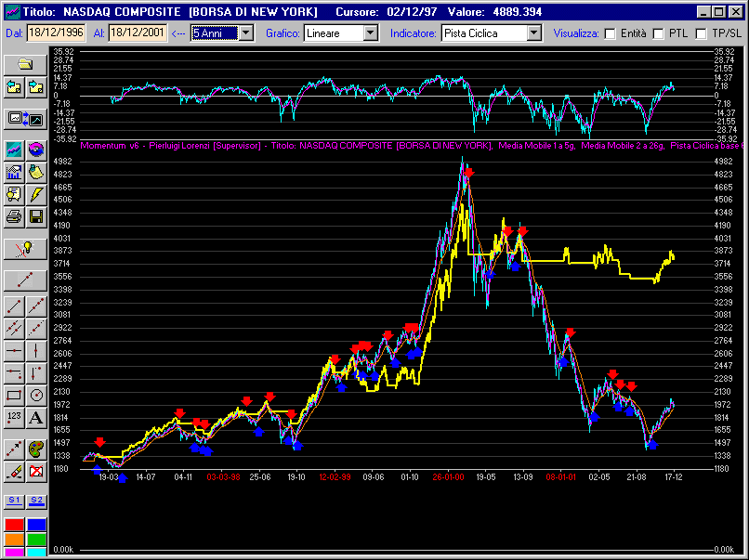The image size is (749, 560).
Task: Open the pinned note icon
Action: click(x=36, y=172)
